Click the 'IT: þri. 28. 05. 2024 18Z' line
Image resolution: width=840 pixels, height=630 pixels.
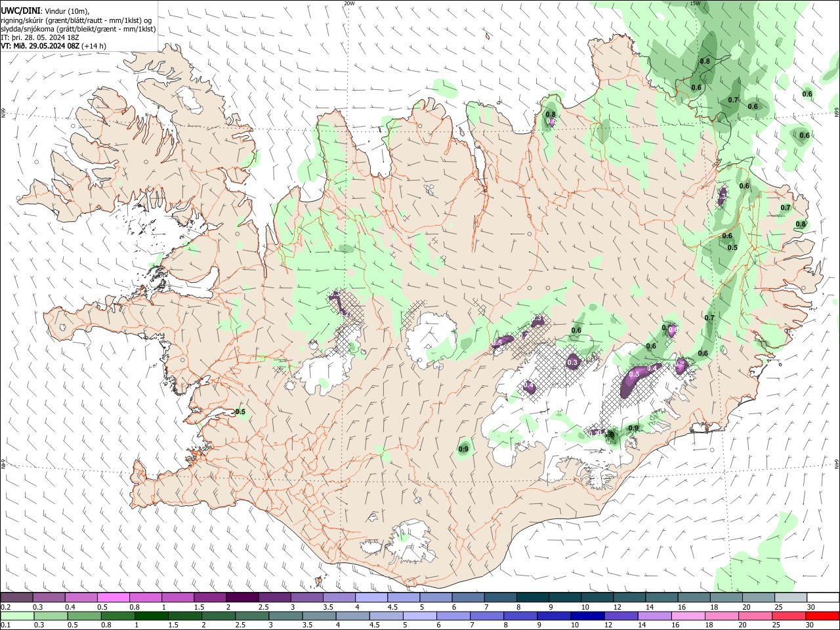tap(40, 37)
